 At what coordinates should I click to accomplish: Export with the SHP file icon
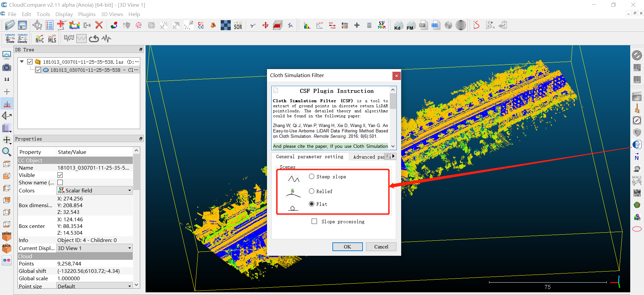tap(423, 25)
